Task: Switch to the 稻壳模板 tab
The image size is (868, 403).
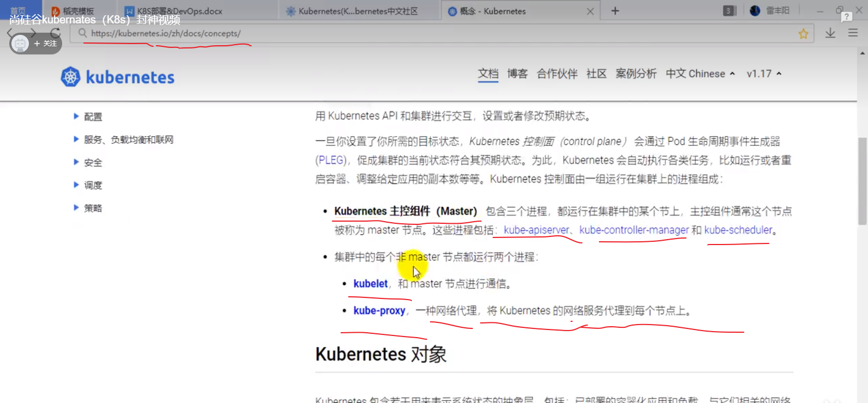Action: tap(78, 11)
